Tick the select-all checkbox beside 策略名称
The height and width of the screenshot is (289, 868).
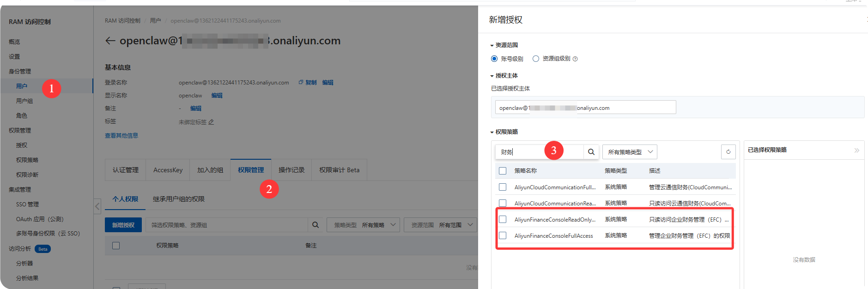503,171
